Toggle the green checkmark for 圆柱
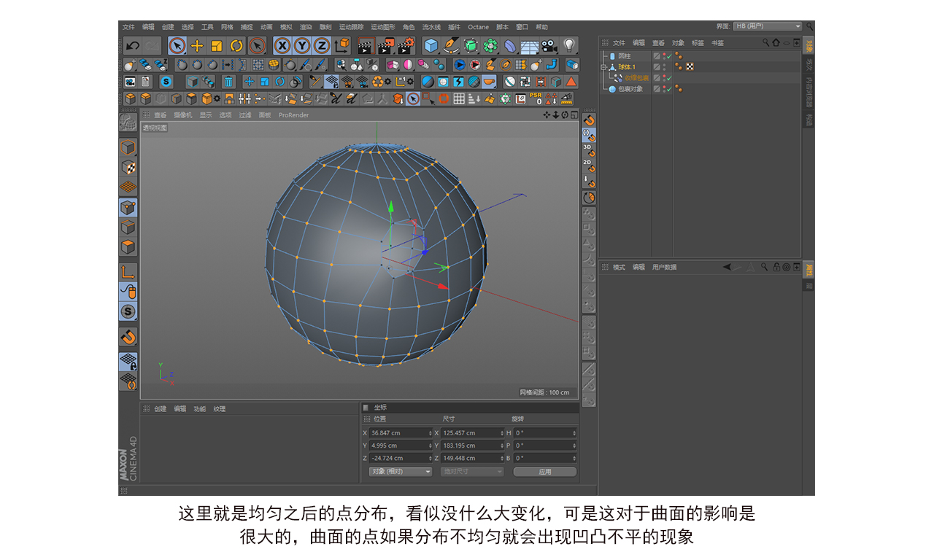 669,55
